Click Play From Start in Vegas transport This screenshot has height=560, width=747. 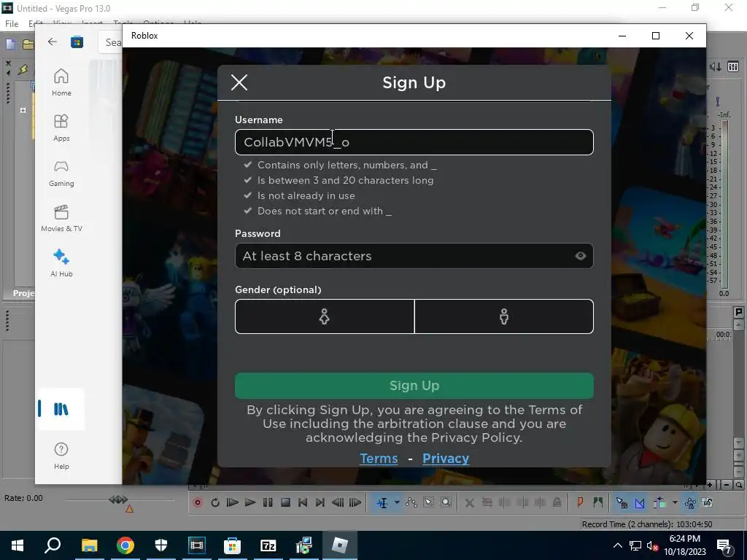tap(232, 502)
